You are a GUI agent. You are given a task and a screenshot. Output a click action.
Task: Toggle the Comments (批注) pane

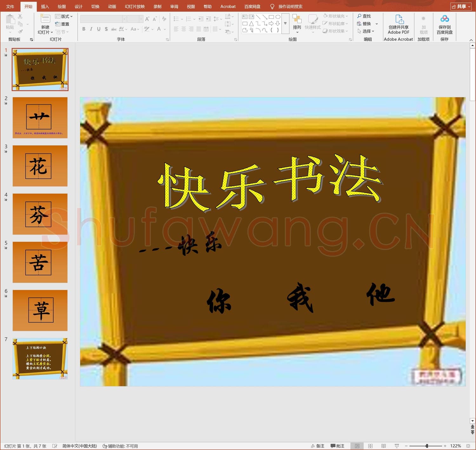coord(337,446)
